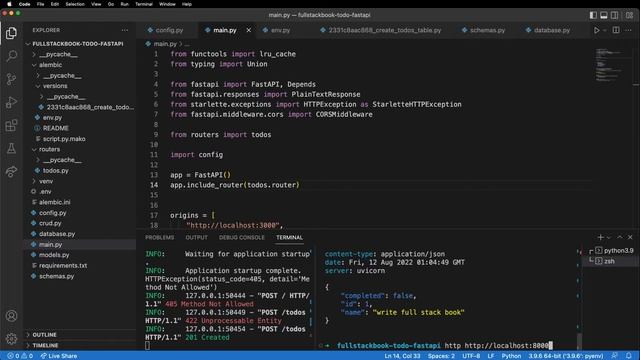Screen dimensions: 640x360
Task: Maximize the panel with the up chevron
Action: [620, 237]
